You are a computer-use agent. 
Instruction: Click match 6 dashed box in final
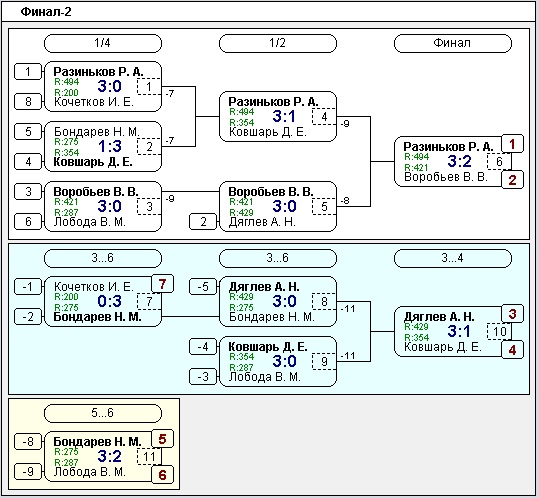coord(499,162)
